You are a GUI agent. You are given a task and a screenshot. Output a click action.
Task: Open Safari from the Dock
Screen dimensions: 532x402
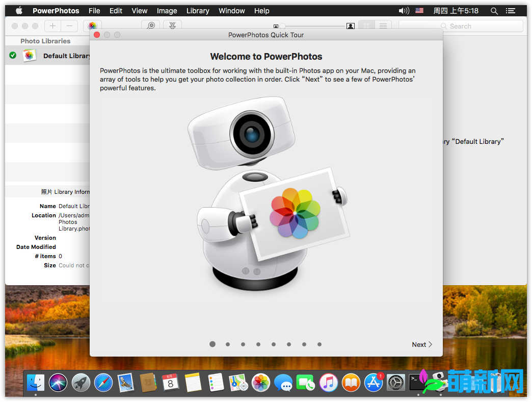(x=103, y=383)
